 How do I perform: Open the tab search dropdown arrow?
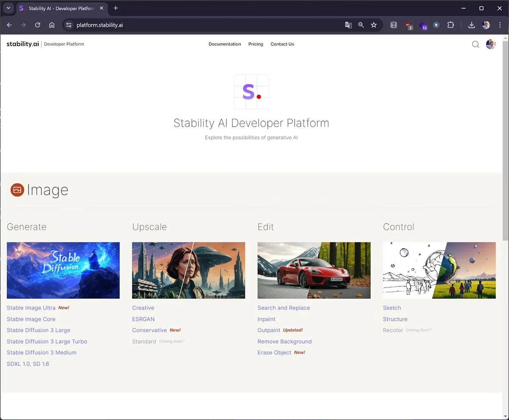[x=8, y=8]
